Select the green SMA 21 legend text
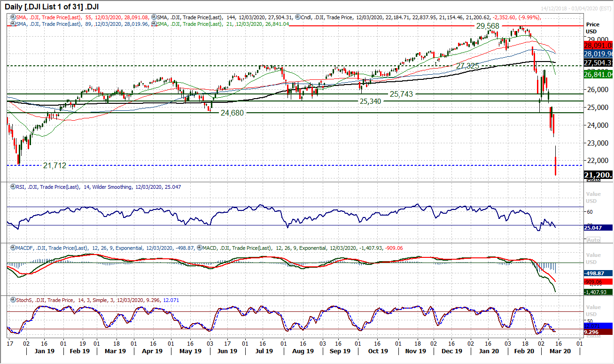This screenshot has height=364, width=614. 224,23
